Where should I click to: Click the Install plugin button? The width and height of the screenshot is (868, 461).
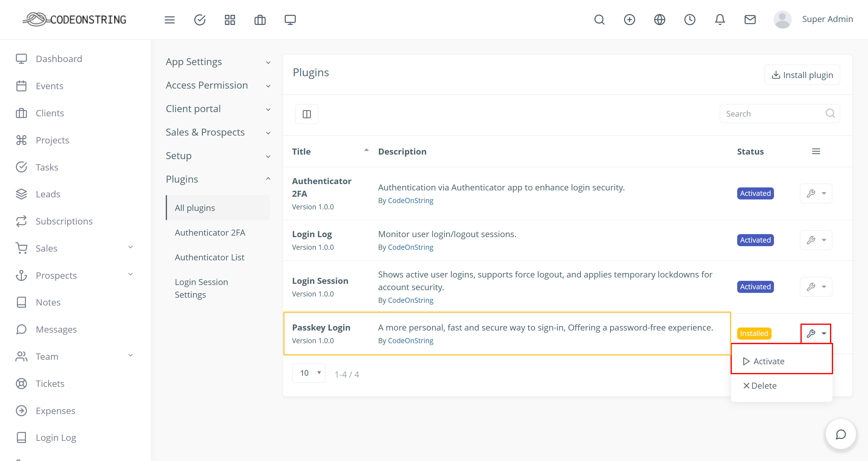tap(802, 75)
